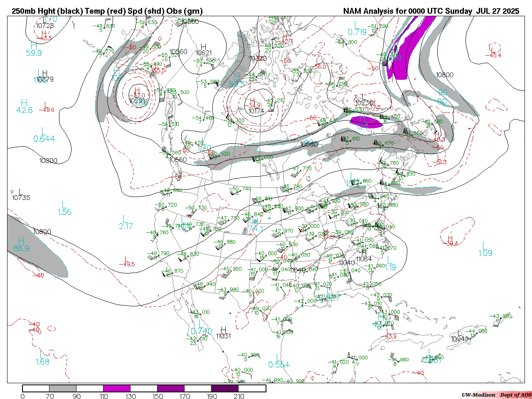This screenshot has height=399, width=532.
Task: Click the cyan H 42.6 marker
Action: pos(25,106)
